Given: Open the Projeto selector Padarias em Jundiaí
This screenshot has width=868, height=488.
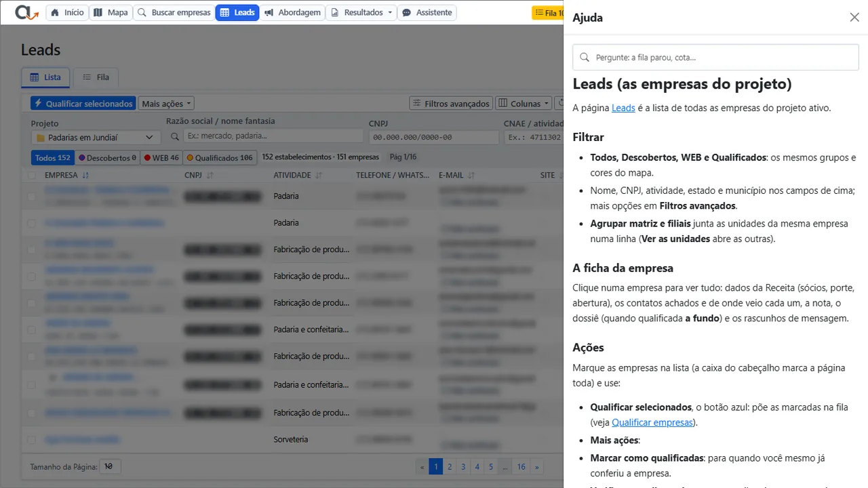Looking at the screenshot, I should click(96, 138).
